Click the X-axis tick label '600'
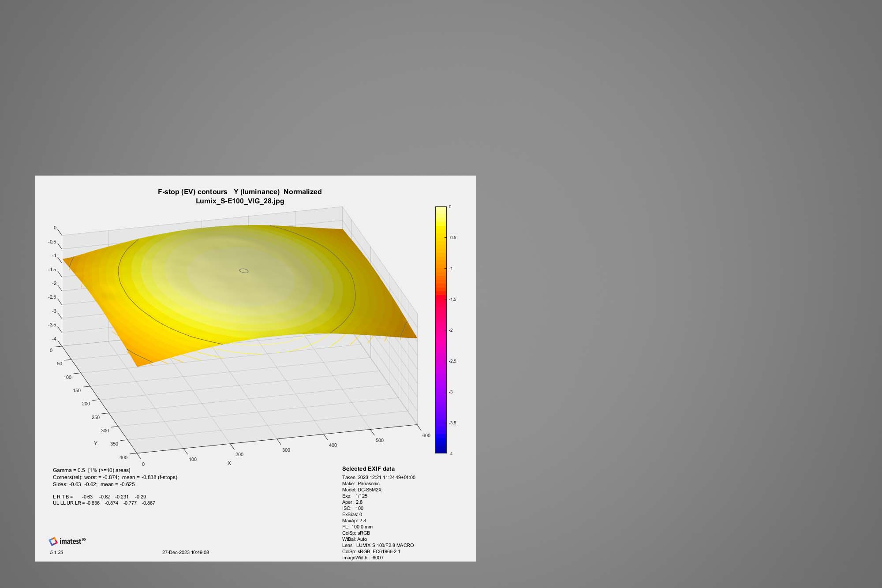This screenshot has width=882, height=588. (x=426, y=435)
